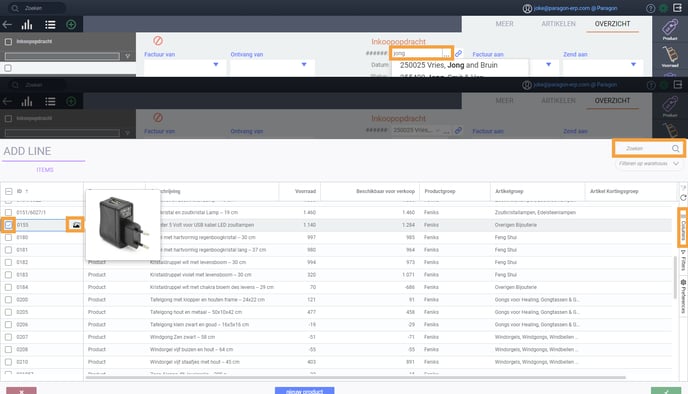688x394 pixels.
Task: Click the green add-new plus icon in top toolbar
Action: pyautogui.click(x=71, y=25)
